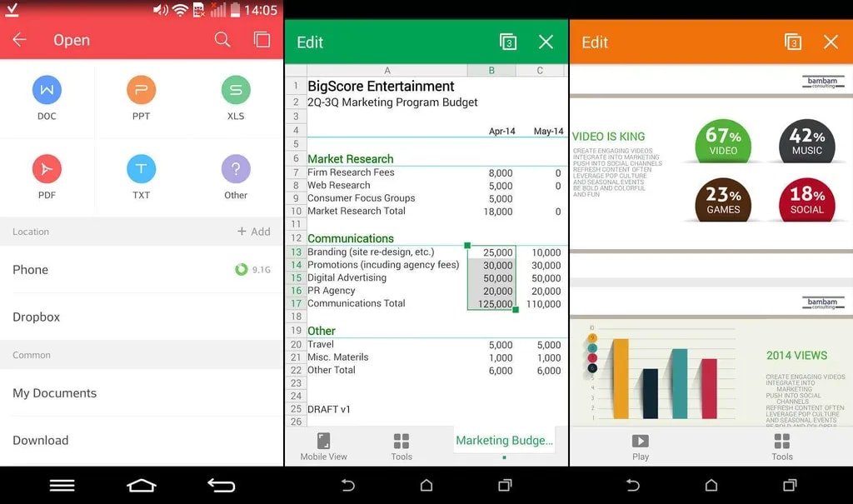Go back using the arrow beside Open
The width and height of the screenshot is (853, 504).
pos(20,40)
